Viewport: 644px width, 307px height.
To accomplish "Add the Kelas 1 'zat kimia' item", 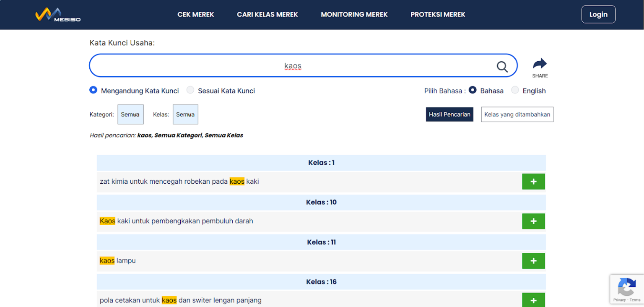I will coord(533,182).
